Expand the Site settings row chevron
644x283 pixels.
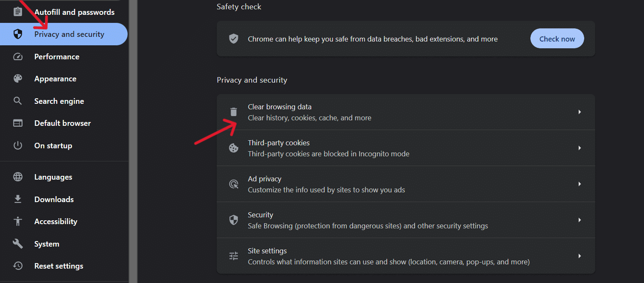[580, 256]
